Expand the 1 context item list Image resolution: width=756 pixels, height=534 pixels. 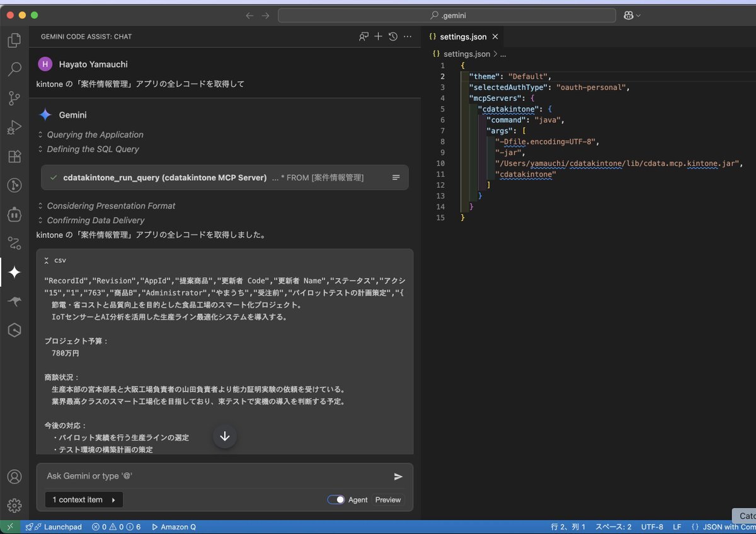click(84, 499)
